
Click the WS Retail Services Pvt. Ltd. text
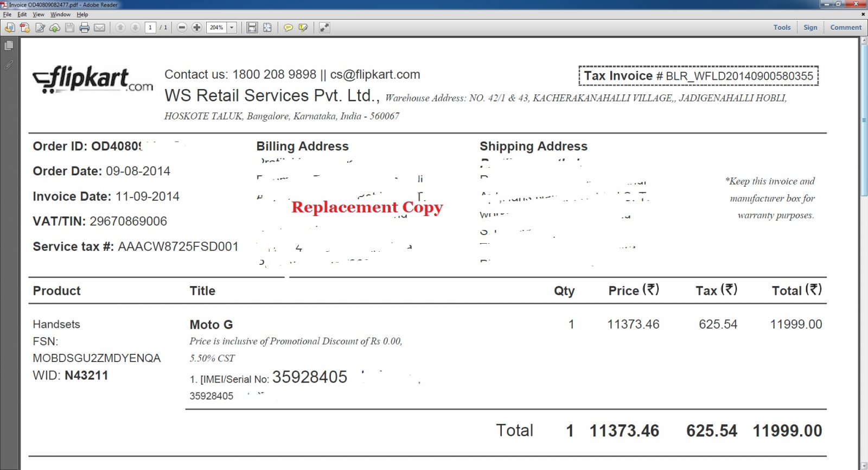coord(272,96)
